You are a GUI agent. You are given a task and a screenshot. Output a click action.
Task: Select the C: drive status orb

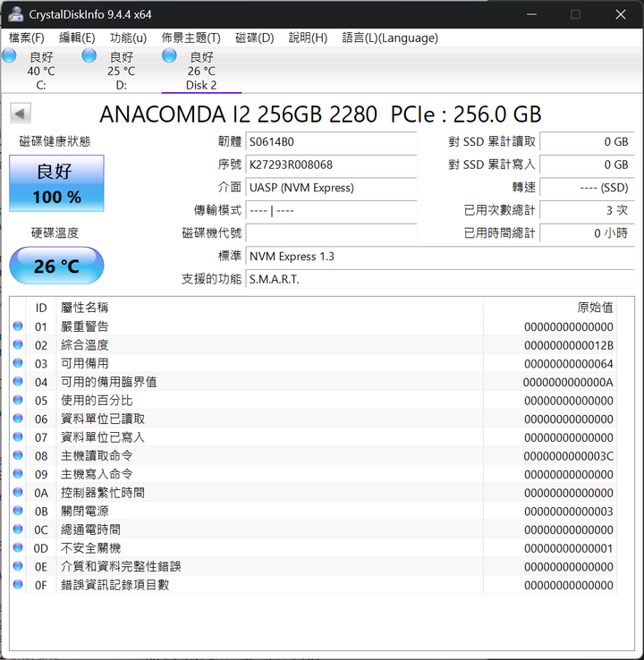point(10,56)
